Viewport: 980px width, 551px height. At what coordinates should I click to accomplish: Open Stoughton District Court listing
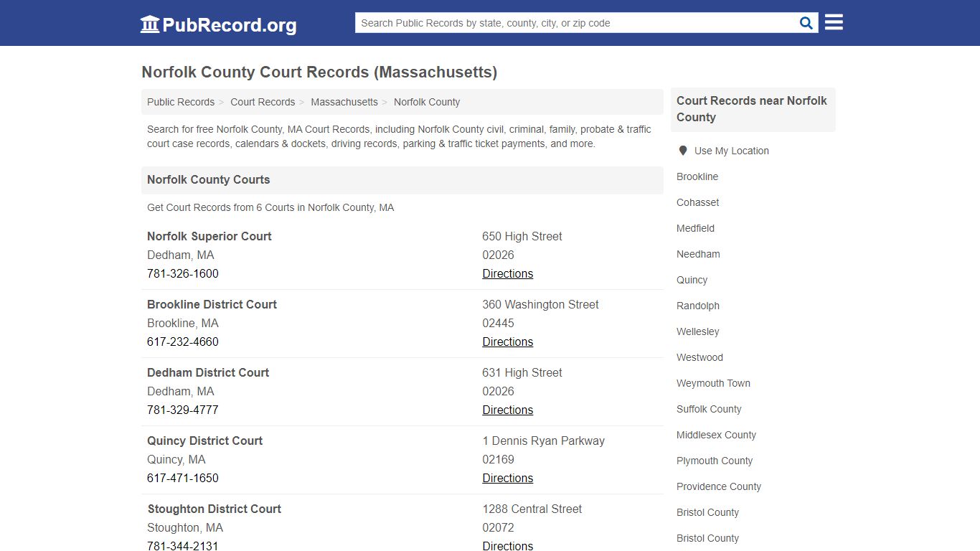(x=214, y=509)
